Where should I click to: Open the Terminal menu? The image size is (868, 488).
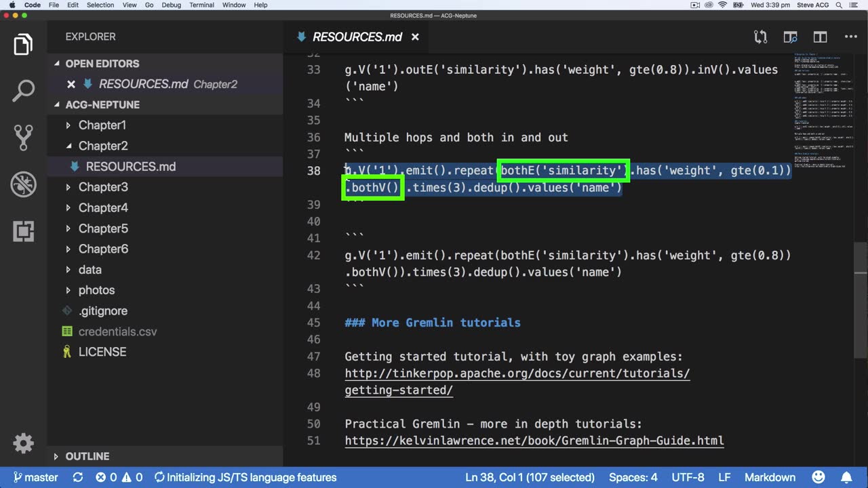click(x=201, y=5)
